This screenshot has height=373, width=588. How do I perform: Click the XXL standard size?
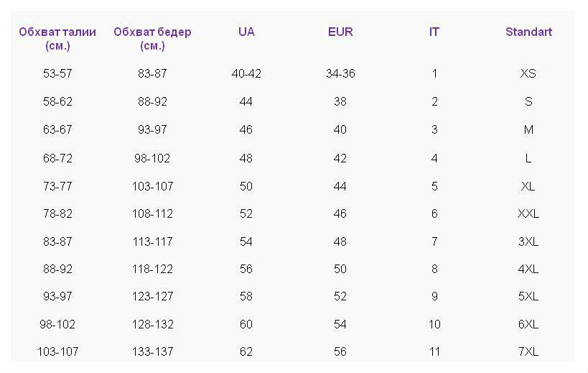click(x=528, y=214)
